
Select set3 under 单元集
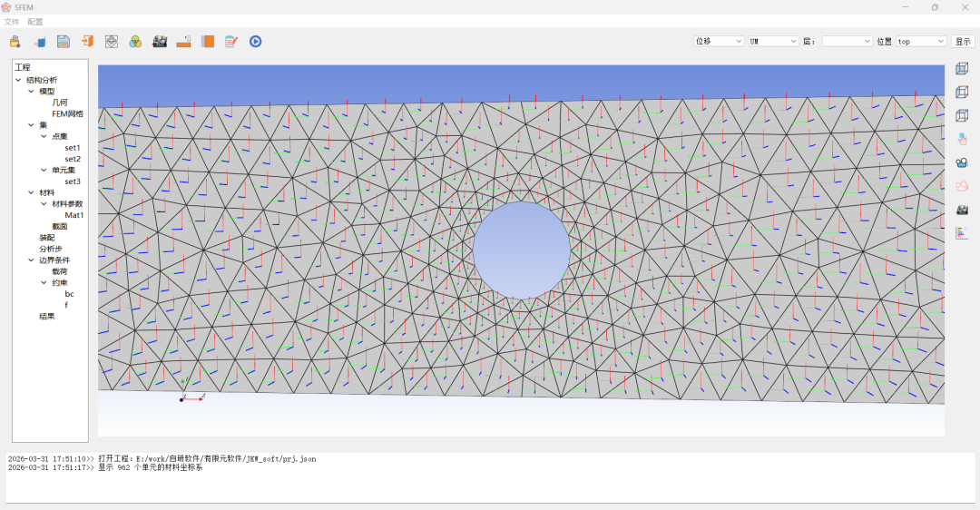tap(73, 181)
